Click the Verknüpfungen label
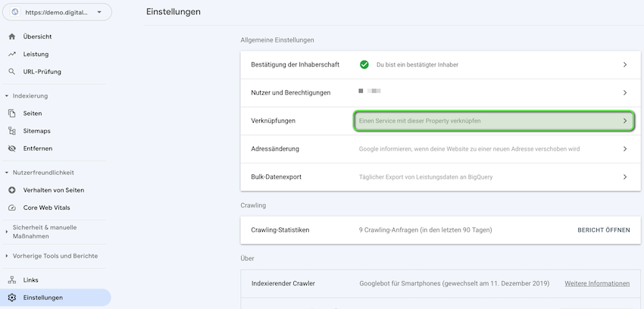The width and height of the screenshot is (644, 309). 273,121
